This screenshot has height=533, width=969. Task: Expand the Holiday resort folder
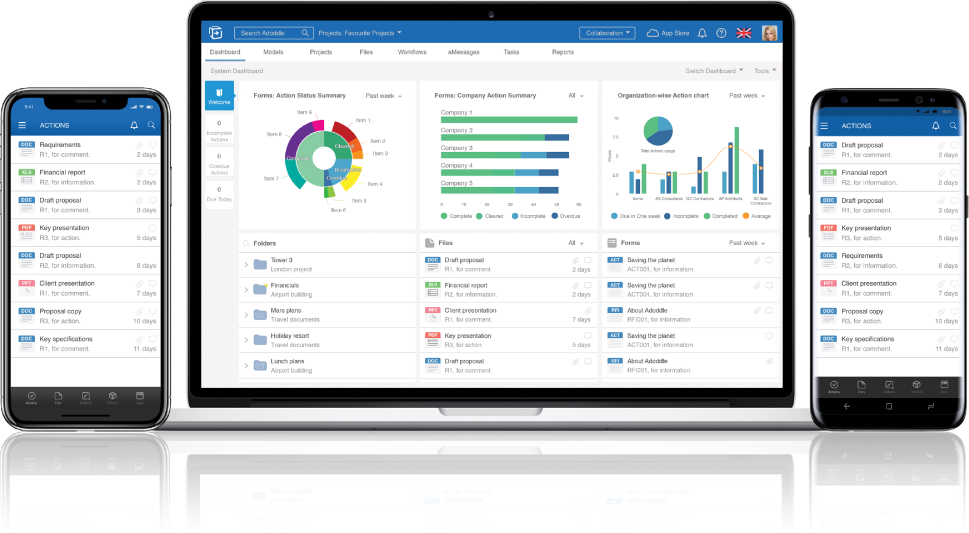tap(246, 340)
